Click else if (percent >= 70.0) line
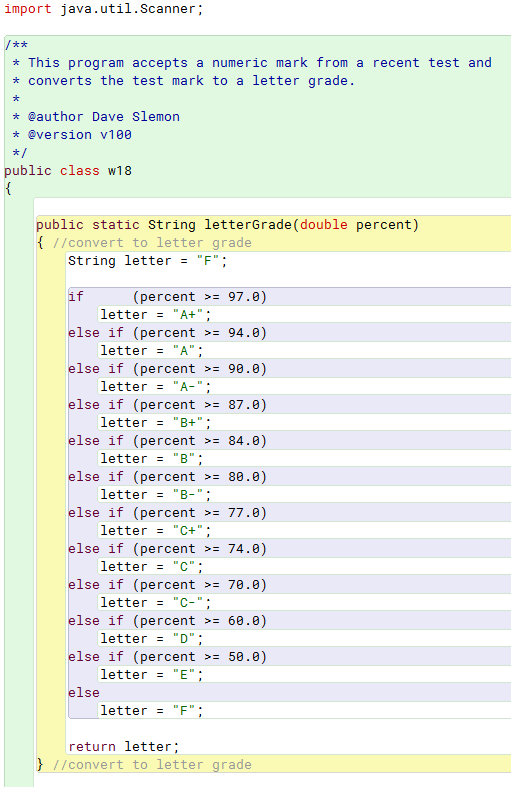 point(168,585)
